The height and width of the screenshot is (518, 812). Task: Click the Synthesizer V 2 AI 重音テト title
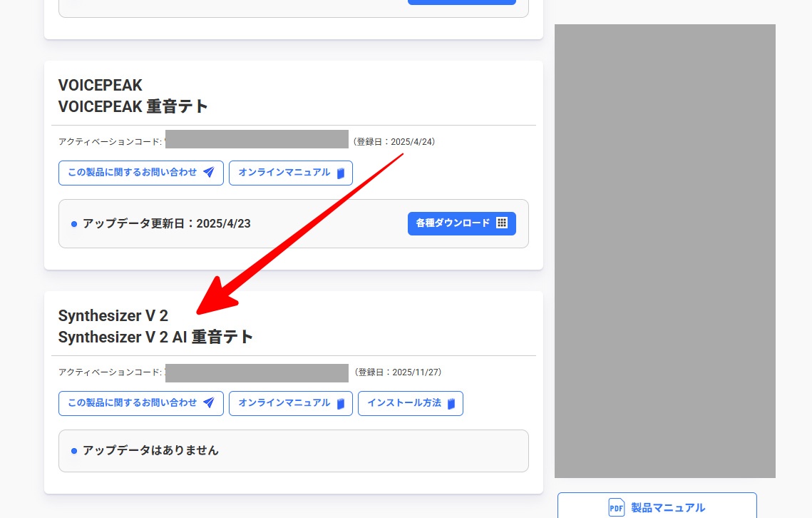click(155, 337)
